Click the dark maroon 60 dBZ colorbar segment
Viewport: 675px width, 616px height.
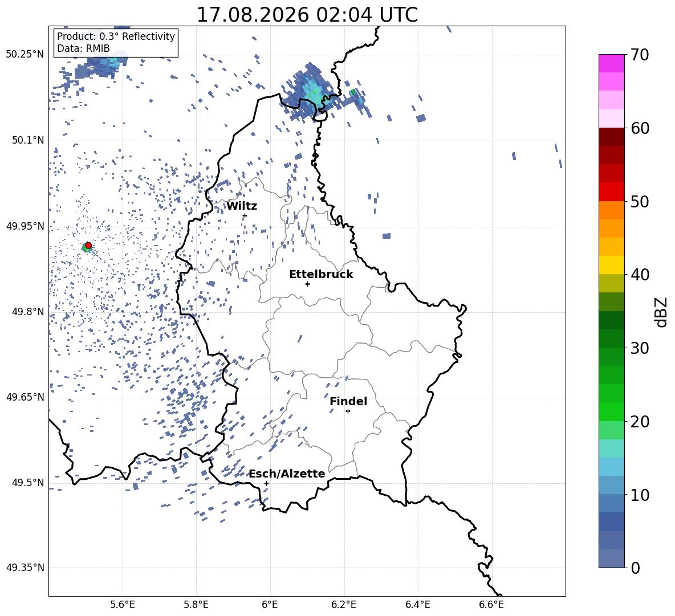point(611,137)
